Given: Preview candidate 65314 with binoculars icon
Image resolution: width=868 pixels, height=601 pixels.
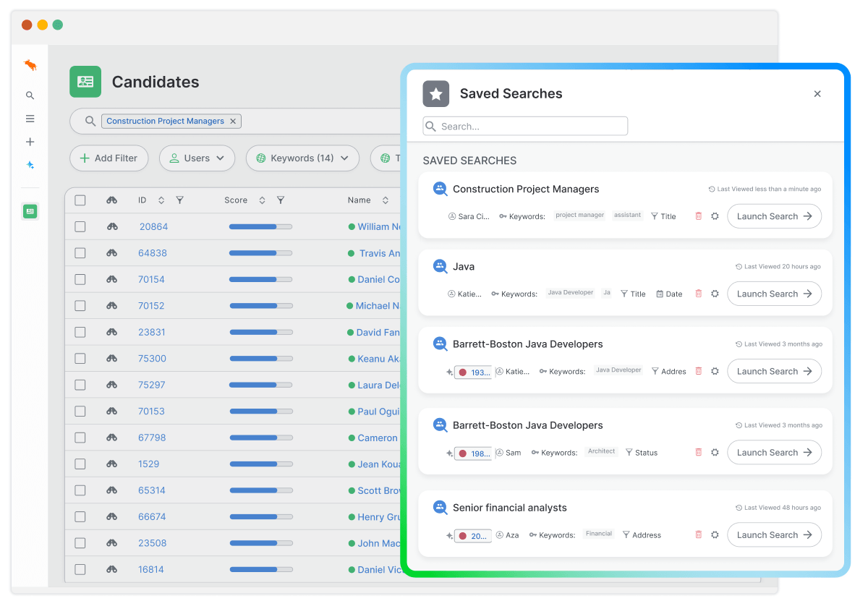Looking at the screenshot, I should coord(111,490).
